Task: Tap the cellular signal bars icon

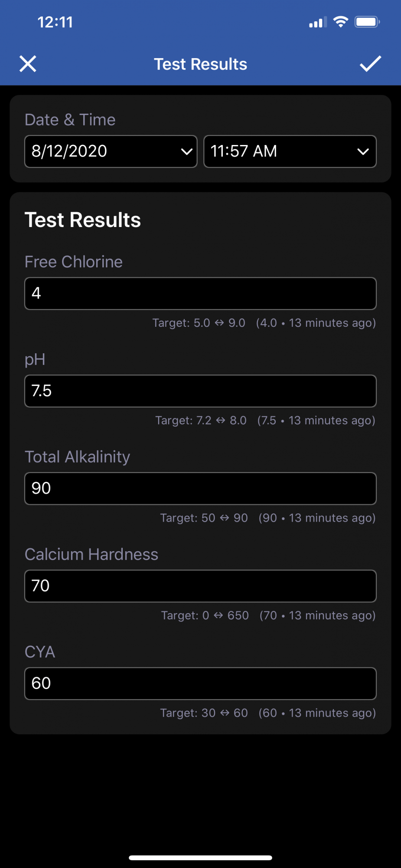Action: [x=318, y=23]
